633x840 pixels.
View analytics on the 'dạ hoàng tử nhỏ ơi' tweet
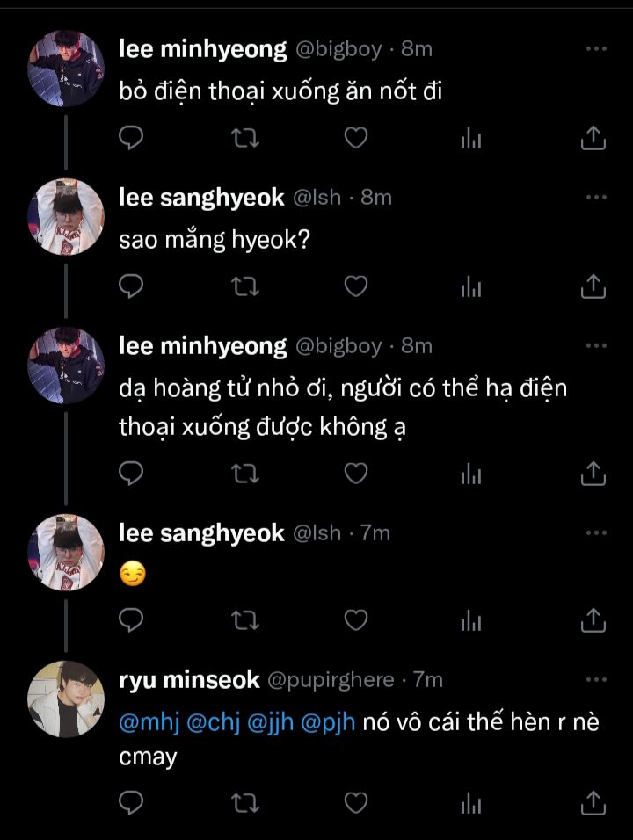[x=472, y=474]
